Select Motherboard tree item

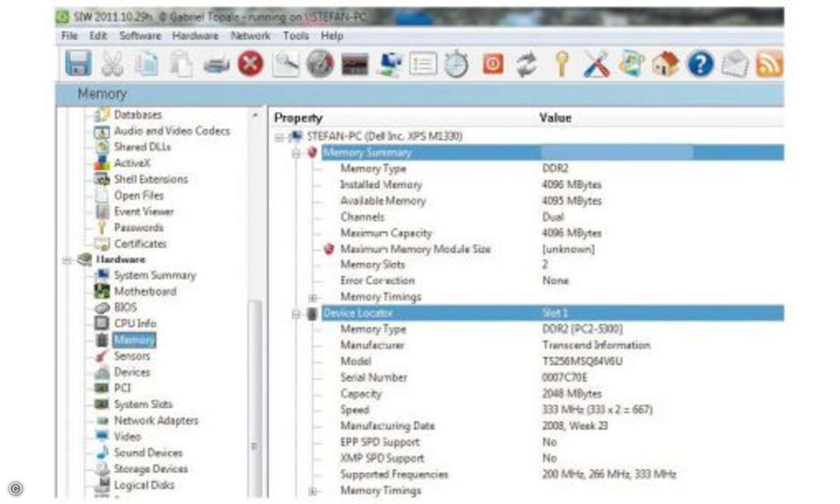[145, 292]
